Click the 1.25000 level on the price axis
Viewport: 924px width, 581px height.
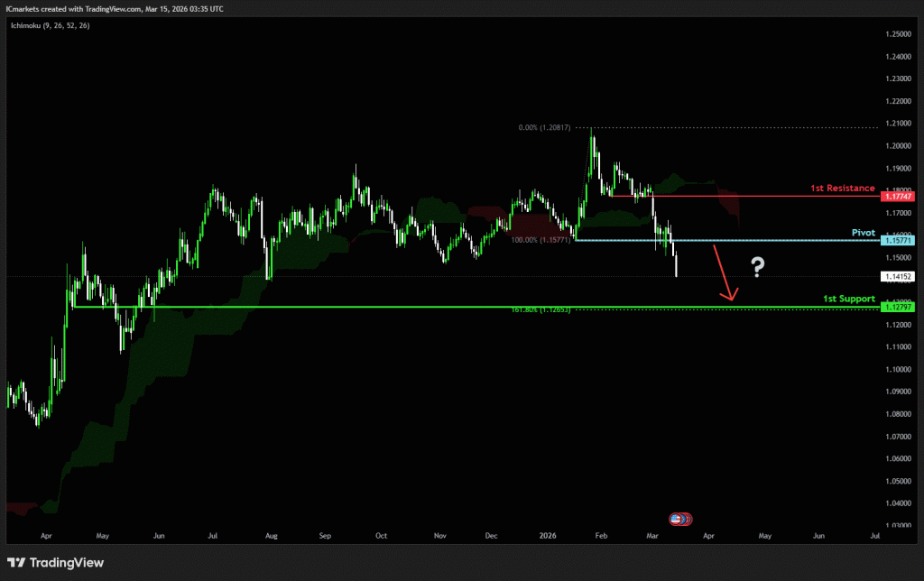pyautogui.click(x=898, y=34)
